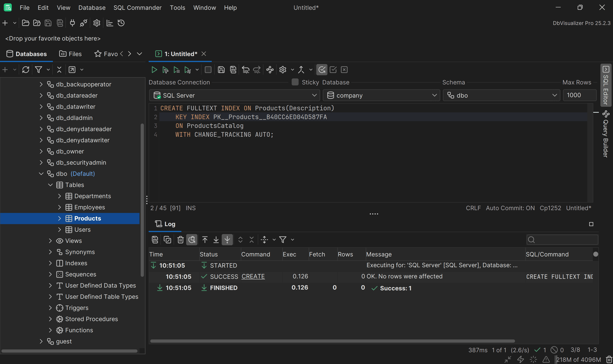Viewport: 613px width, 364px height.
Task: Select the Log tab
Action: (x=165, y=224)
